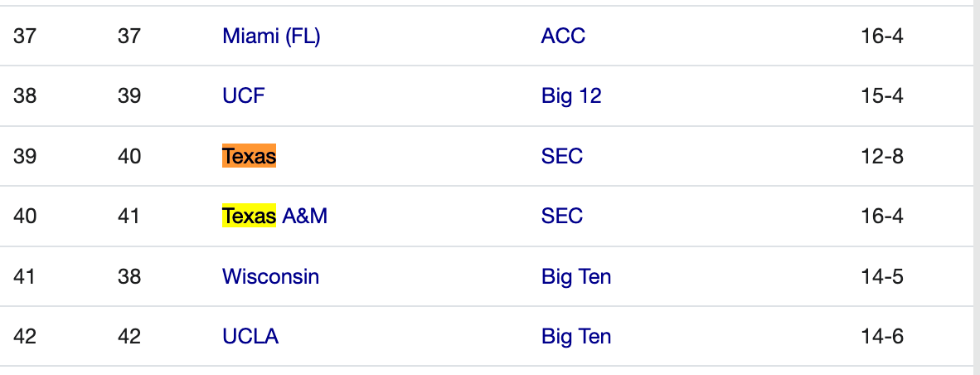Open the ACC conference link

[563, 37]
